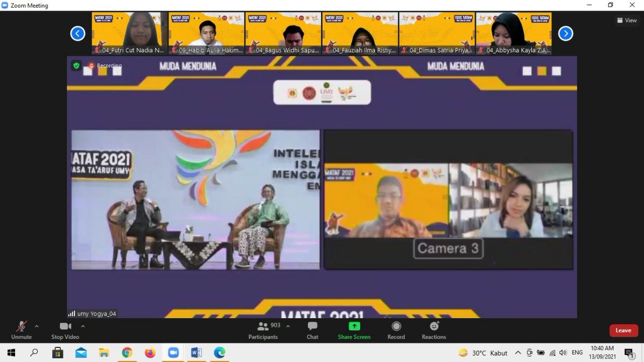Open the Chat panel
644x362 pixels.
[312, 330]
